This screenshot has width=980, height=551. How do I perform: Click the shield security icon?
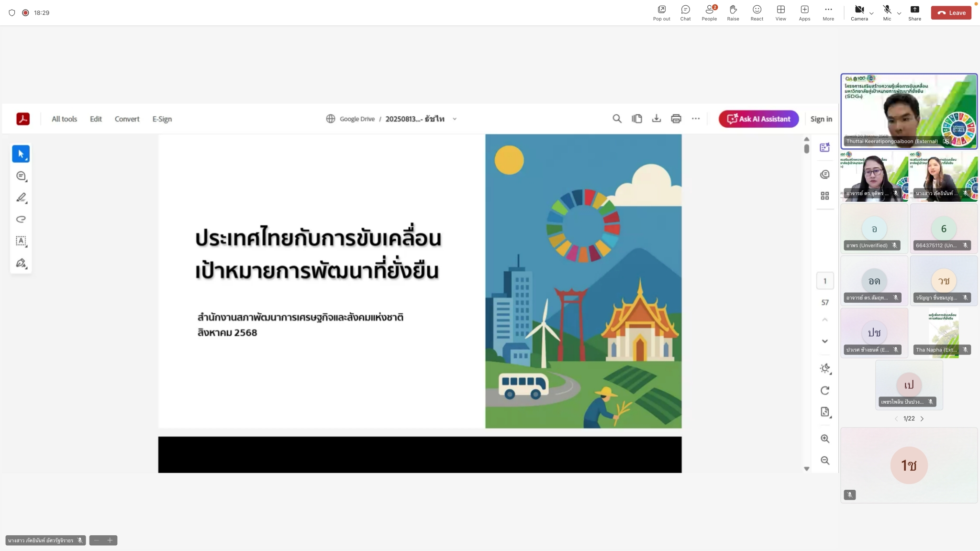[x=12, y=13]
